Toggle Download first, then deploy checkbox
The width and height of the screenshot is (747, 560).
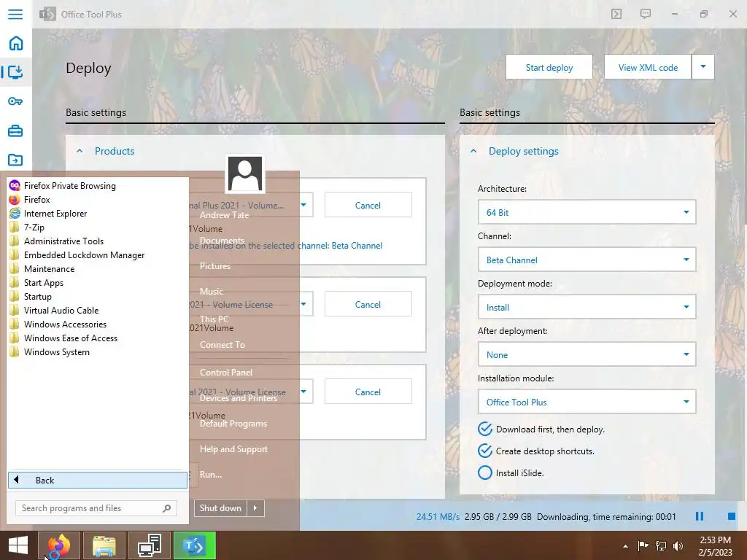click(485, 429)
